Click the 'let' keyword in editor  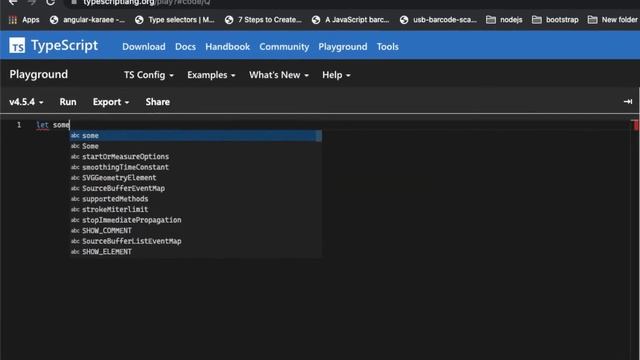pos(42,125)
